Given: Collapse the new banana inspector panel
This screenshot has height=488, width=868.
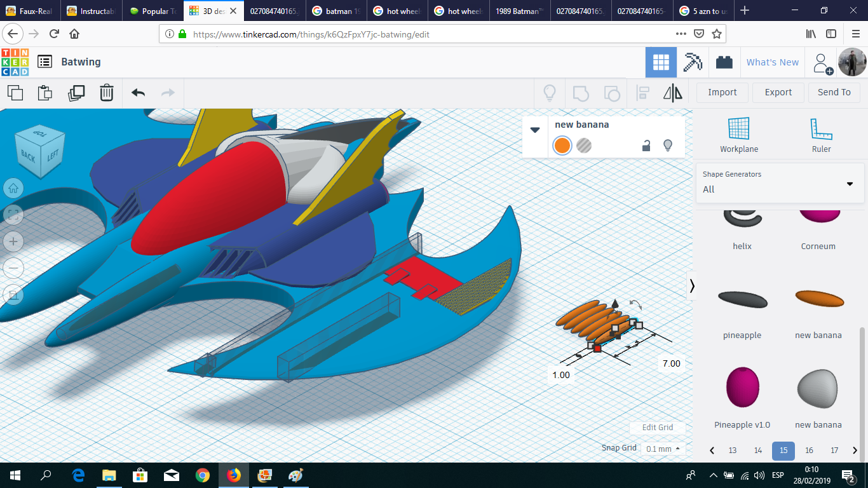Looking at the screenshot, I should pyautogui.click(x=534, y=130).
